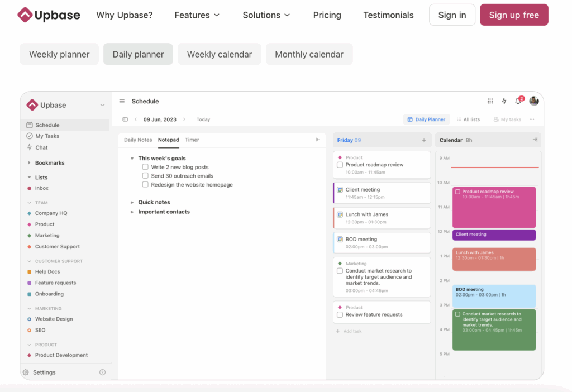572x392 pixels.
Task: Click the Help Docs orange square icon
Action: click(x=29, y=272)
